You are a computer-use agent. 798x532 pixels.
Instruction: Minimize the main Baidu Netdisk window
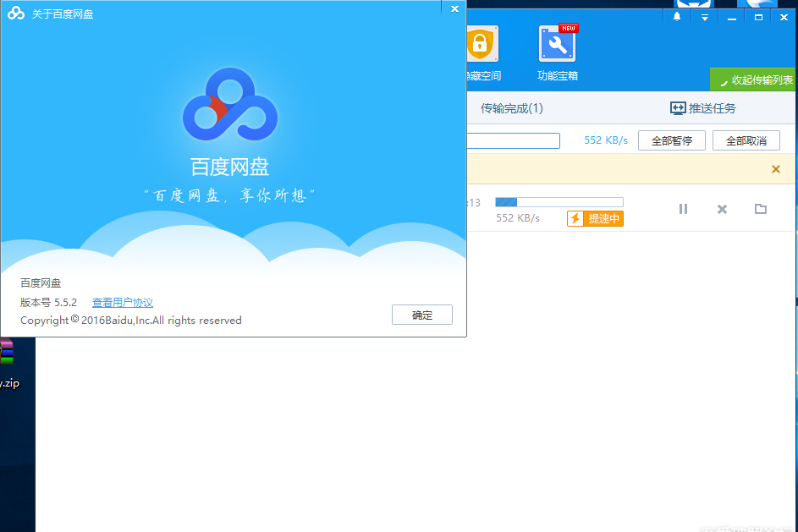[732, 17]
